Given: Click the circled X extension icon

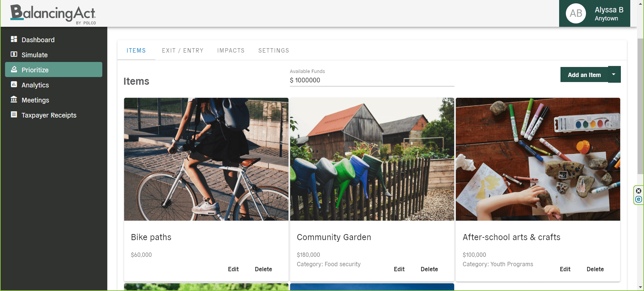Looking at the screenshot, I should point(639,191).
